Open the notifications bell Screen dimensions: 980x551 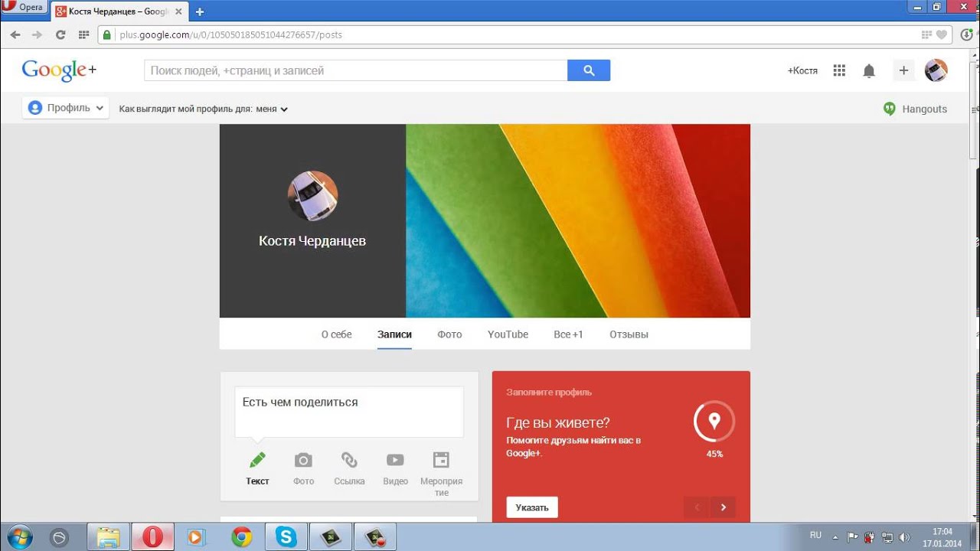869,70
